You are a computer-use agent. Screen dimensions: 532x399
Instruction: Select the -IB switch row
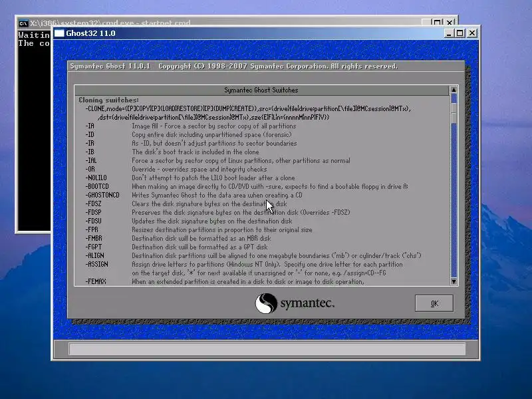tap(172, 152)
